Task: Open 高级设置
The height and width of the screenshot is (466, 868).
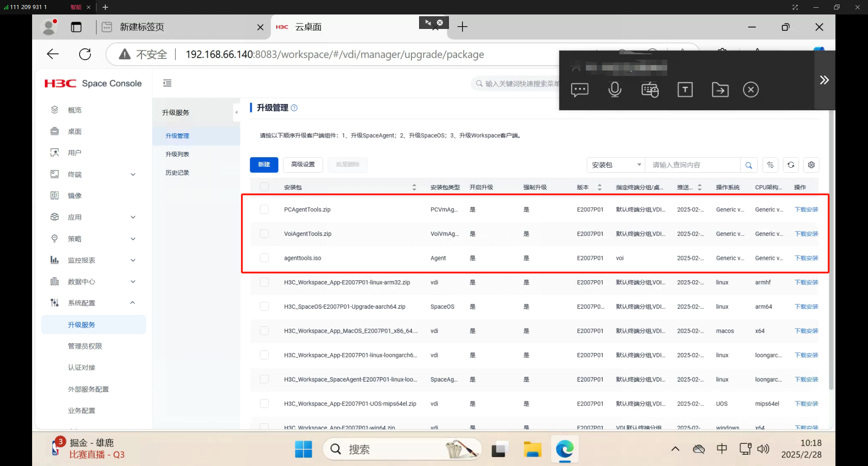Action: tap(303, 165)
